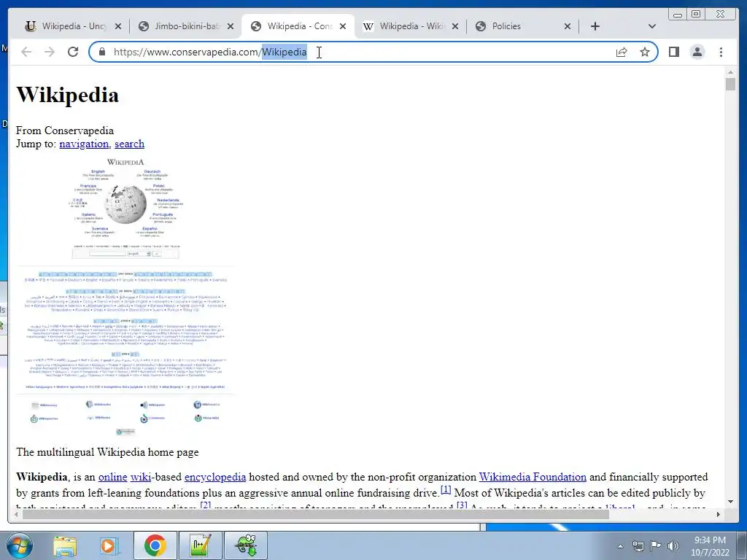The width and height of the screenshot is (747, 560).
Task: Show hidden system tray icons
Action: click(620, 546)
